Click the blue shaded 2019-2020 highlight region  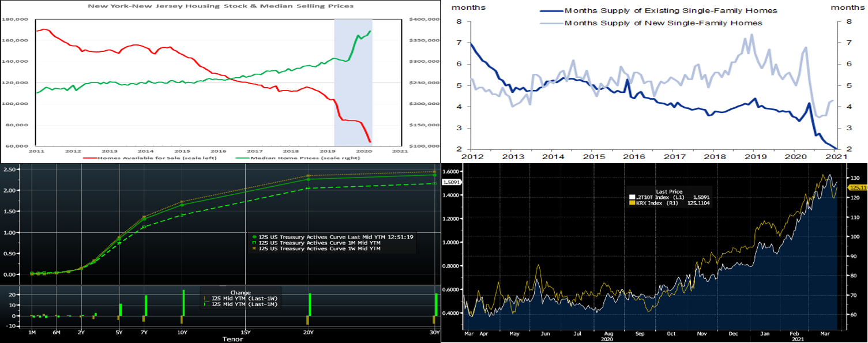(353, 81)
